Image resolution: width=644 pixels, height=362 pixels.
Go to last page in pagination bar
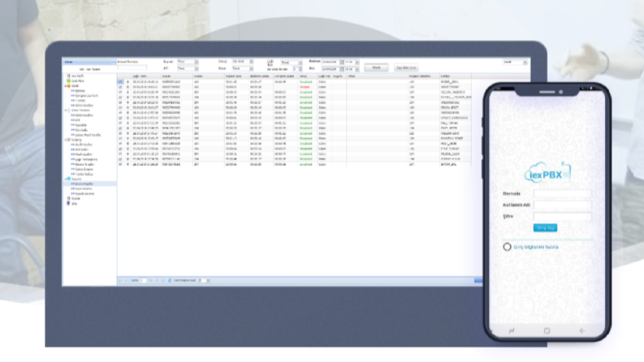coord(162,280)
